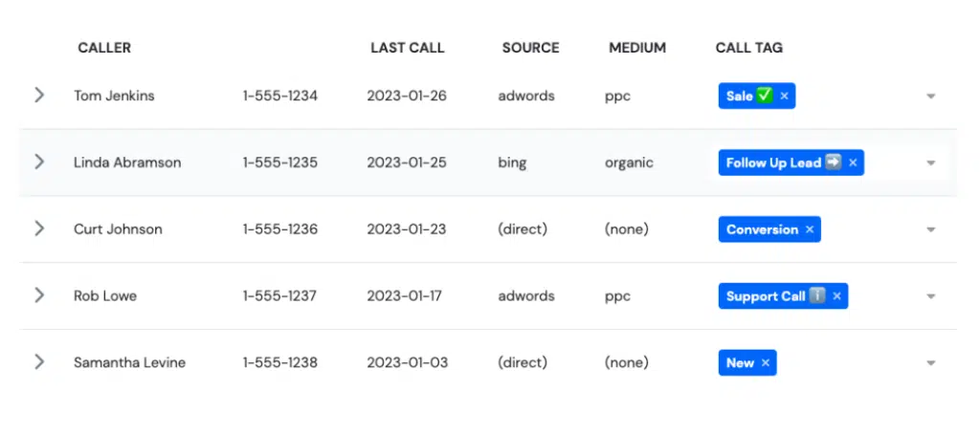This screenshot has height=435, width=980.
Task: Open call tag dropdown for Linda Abramson
Action: pyautogui.click(x=930, y=163)
